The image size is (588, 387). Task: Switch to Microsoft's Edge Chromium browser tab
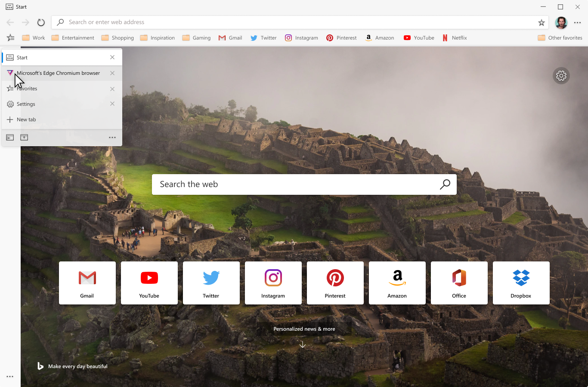(62, 73)
